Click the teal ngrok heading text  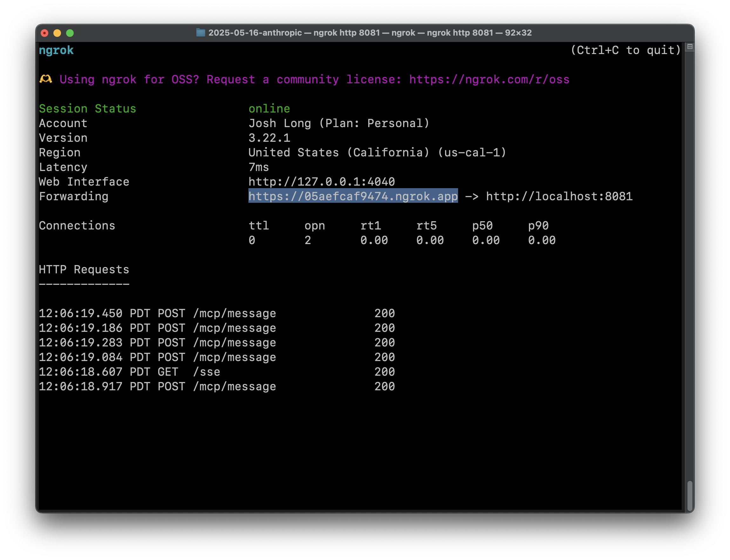(x=56, y=50)
